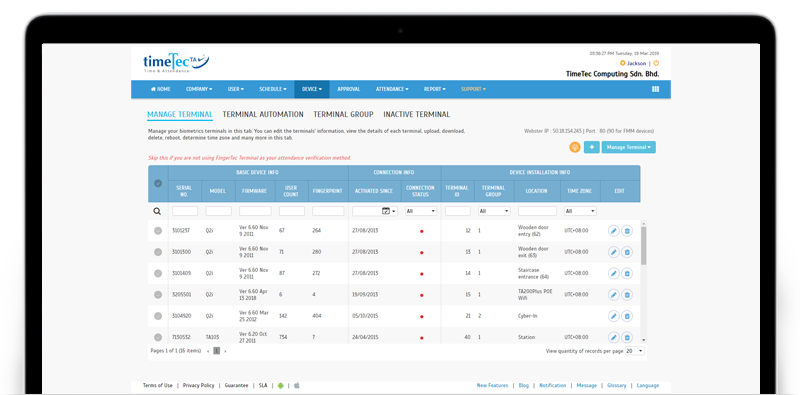The height and width of the screenshot is (395, 800).
Task: Click the orange lightbulb tips icon
Action: (x=575, y=147)
